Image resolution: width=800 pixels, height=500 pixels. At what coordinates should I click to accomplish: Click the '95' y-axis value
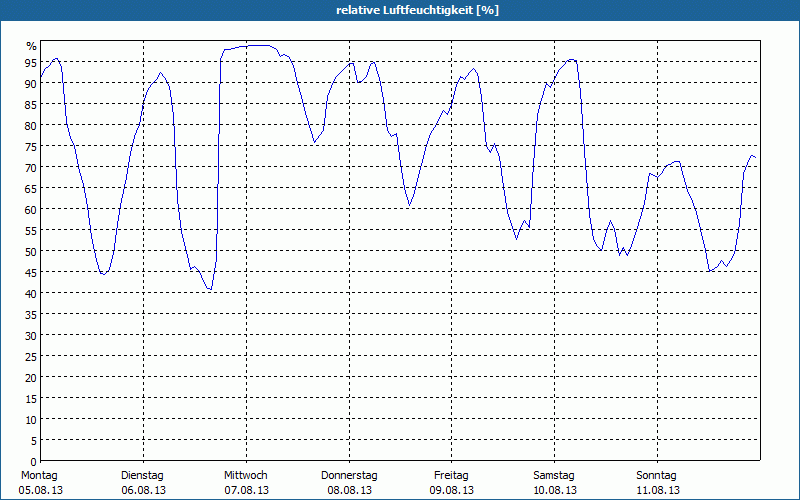point(31,63)
